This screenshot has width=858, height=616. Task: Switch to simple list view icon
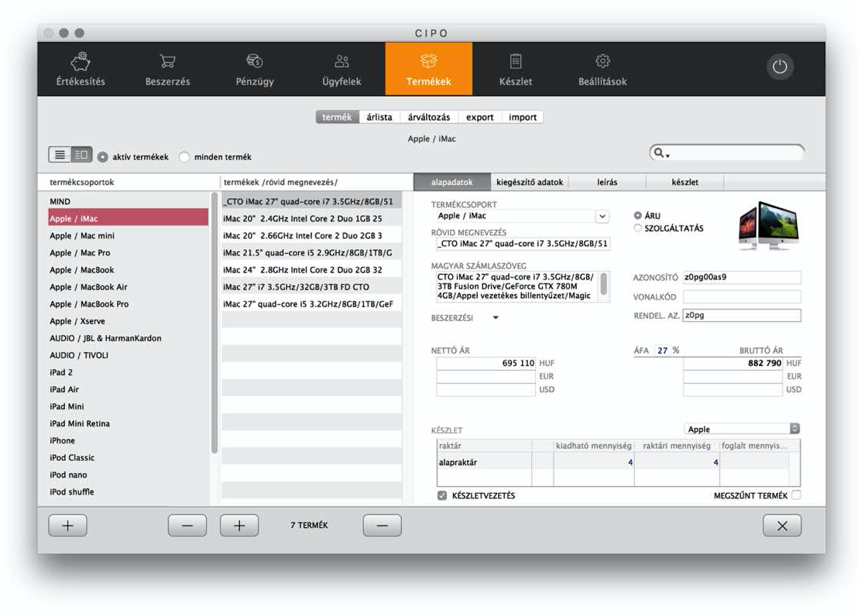pyautogui.click(x=60, y=155)
